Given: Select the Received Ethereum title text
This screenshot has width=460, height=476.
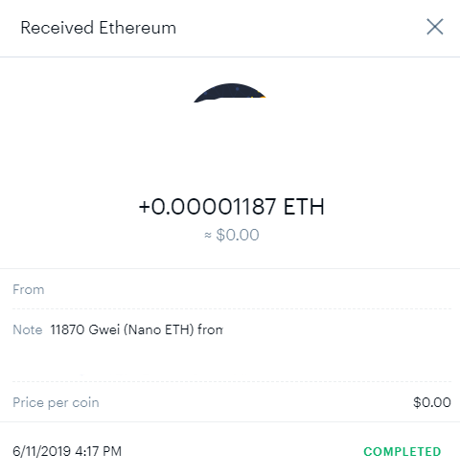Looking at the screenshot, I should tap(99, 28).
